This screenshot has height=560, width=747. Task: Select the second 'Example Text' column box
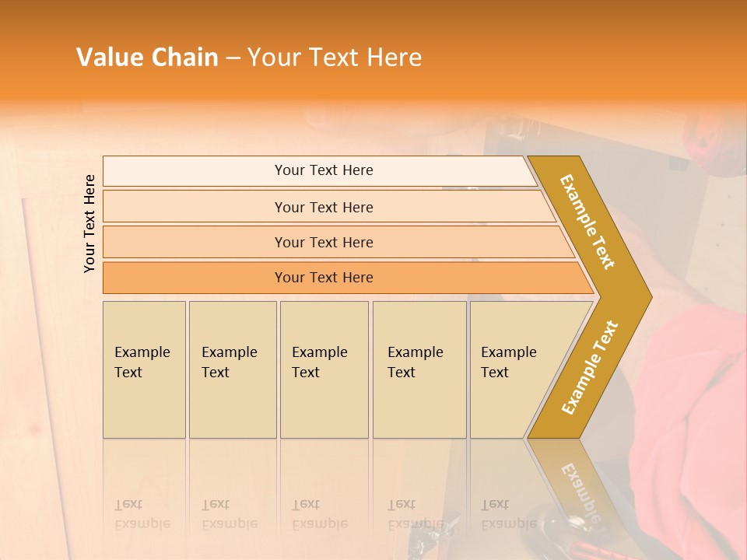pyautogui.click(x=233, y=369)
